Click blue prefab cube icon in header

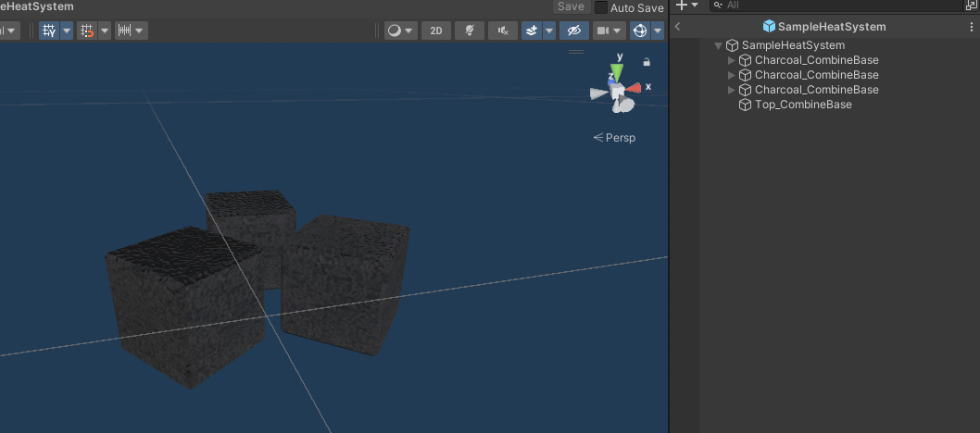[770, 27]
